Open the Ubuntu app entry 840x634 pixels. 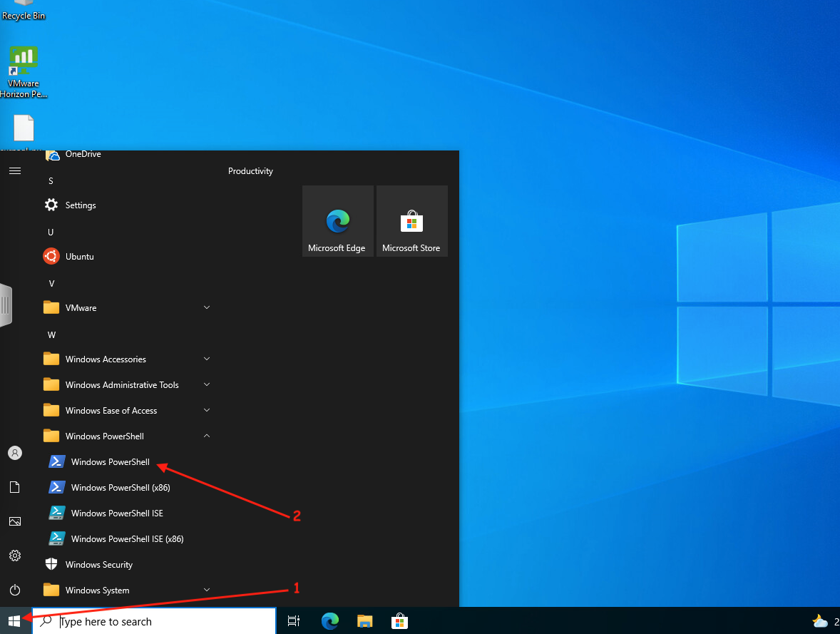pyautogui.click(x=79, y=257)
